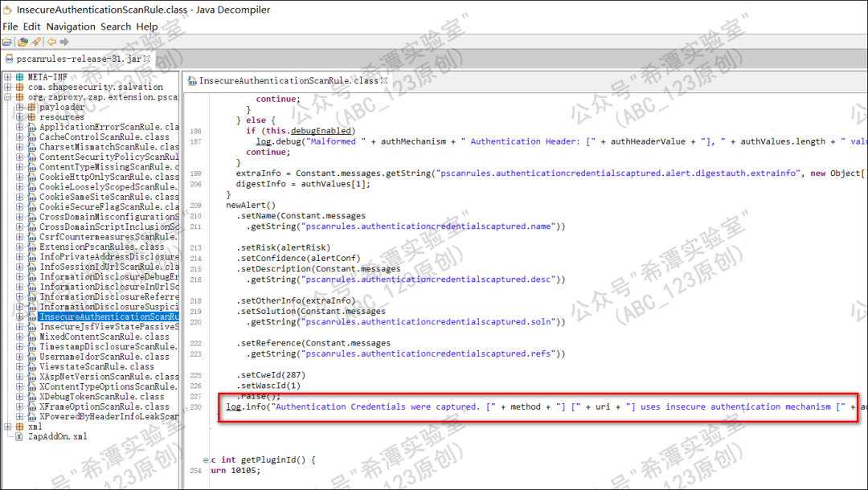The image size is (868, 490).
Task: Expand the META-INF folder node
Action: pyautogui.click(x=8, y=77)
